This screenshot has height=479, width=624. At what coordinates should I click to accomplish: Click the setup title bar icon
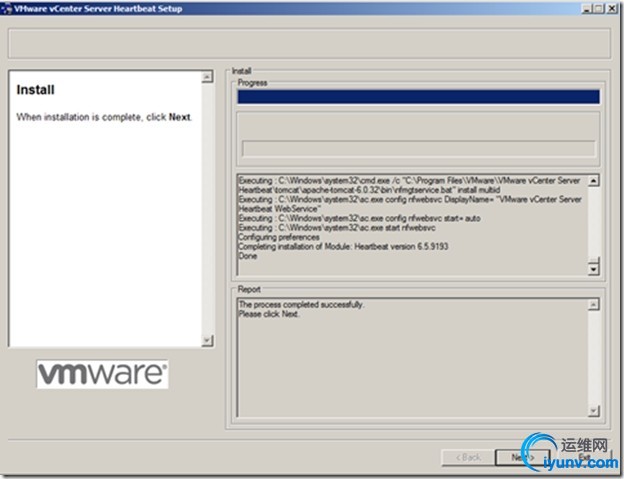pos(6,8)
